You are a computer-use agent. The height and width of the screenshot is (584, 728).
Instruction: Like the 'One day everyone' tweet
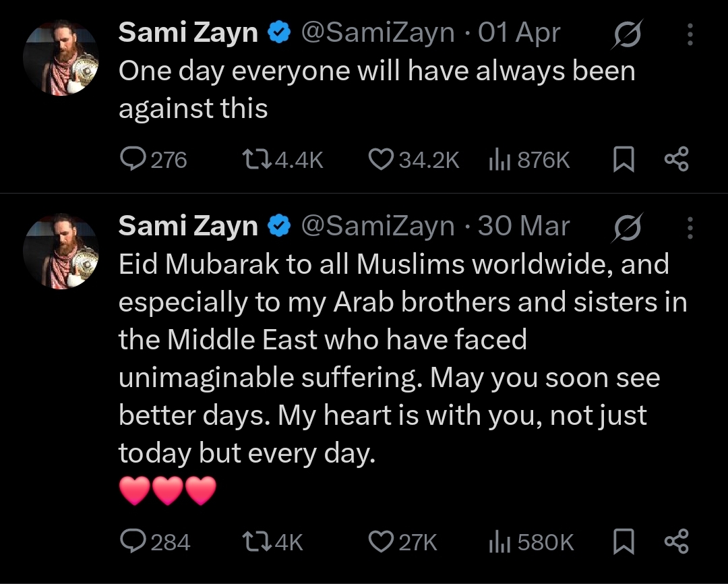pyautogui.click(x=382, y=160)
